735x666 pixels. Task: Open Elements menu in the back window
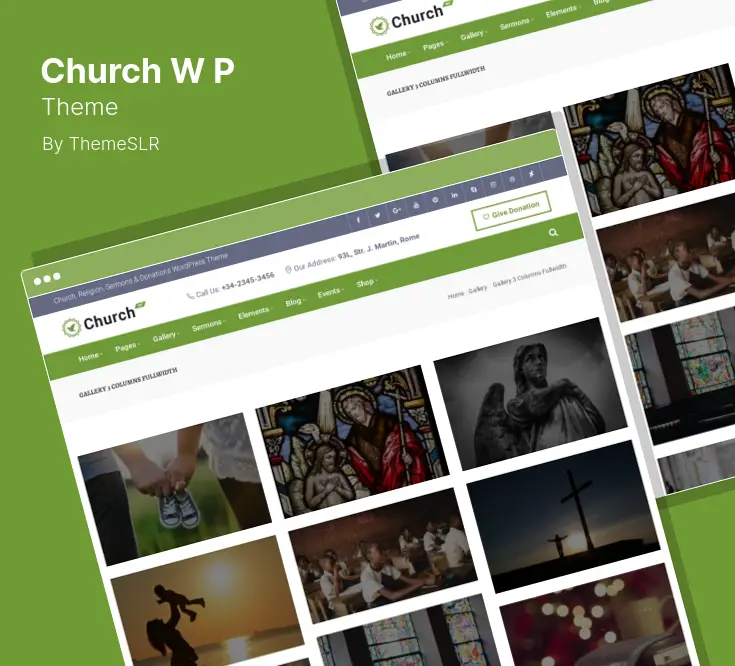[x=562, y=11]
